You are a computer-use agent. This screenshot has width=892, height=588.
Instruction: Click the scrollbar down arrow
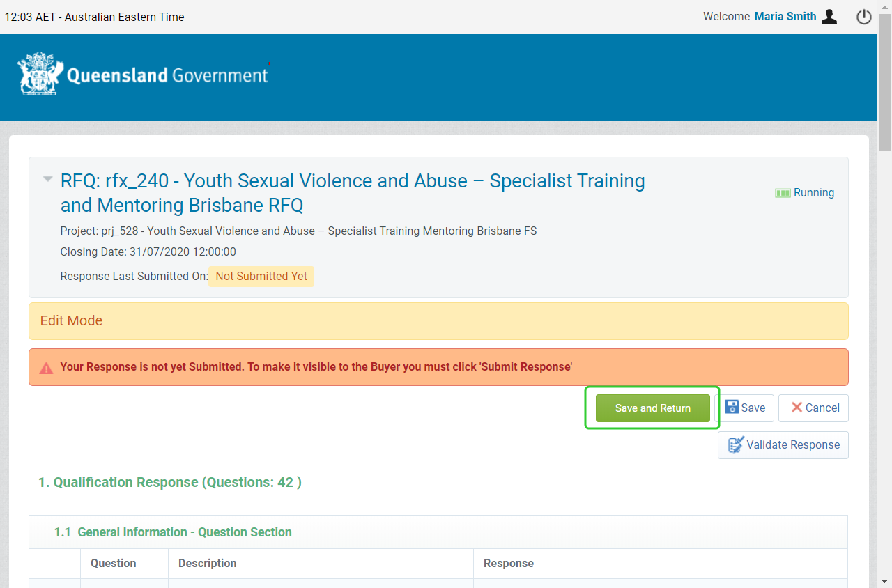tap(884, 581)
